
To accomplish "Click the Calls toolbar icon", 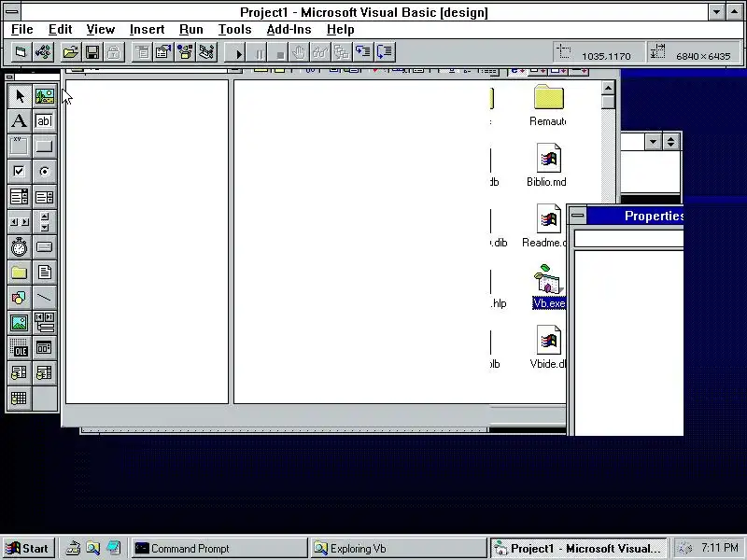I will point(342,52).
